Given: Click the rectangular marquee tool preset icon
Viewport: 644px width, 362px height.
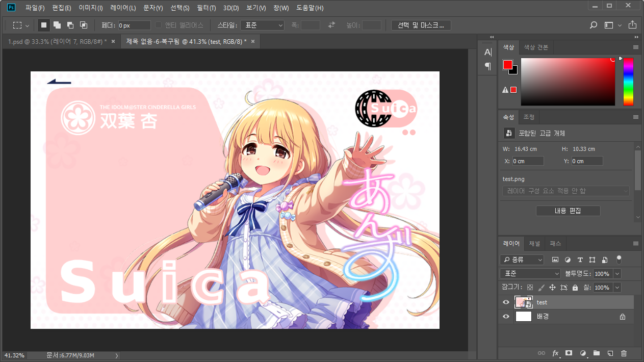Looking at the screenshot, I should pos(17,25).
